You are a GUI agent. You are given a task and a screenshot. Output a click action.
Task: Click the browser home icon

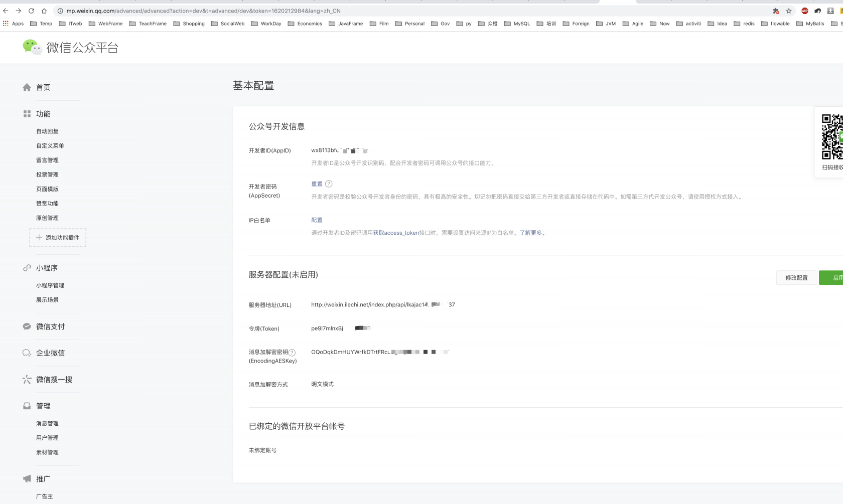(44, 11)
